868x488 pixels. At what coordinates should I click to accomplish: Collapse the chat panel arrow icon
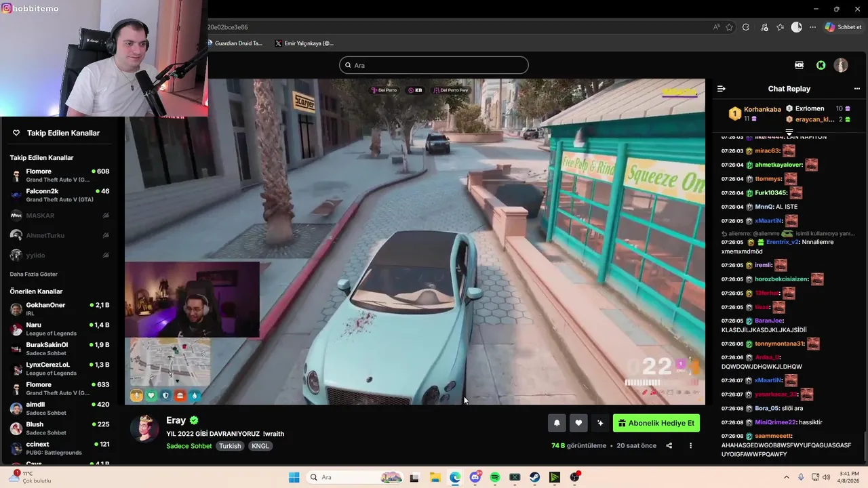tap(722, 89)
